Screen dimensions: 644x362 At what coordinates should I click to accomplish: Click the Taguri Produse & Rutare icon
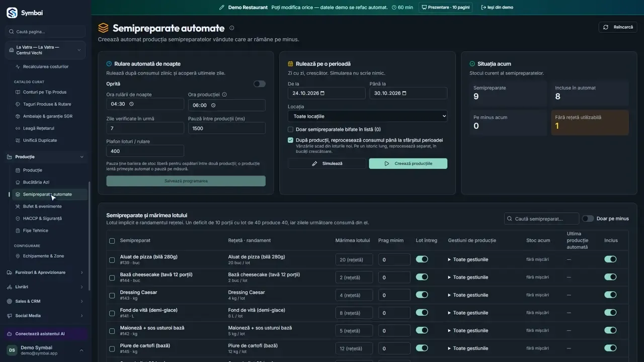click(18, 104)
